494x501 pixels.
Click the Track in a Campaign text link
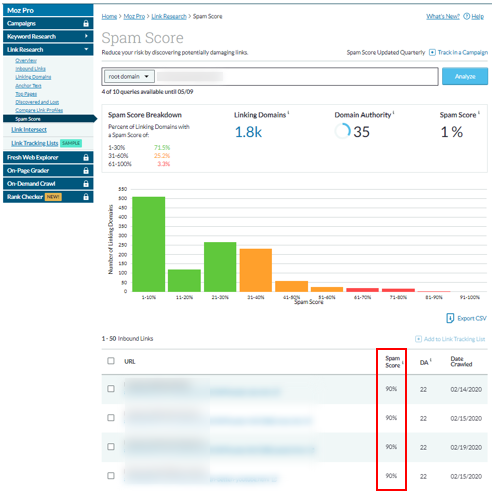click(x=463, y=52)
